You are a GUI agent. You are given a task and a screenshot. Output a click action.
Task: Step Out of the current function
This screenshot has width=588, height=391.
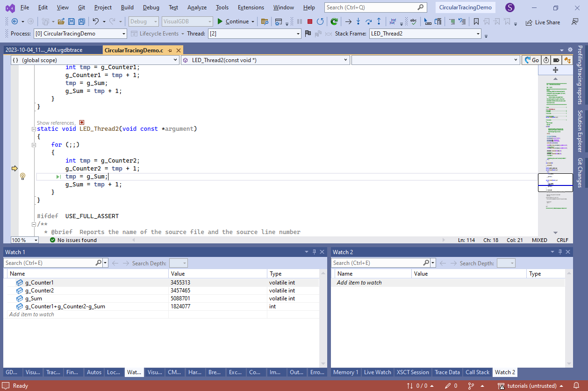pos(379,21)
